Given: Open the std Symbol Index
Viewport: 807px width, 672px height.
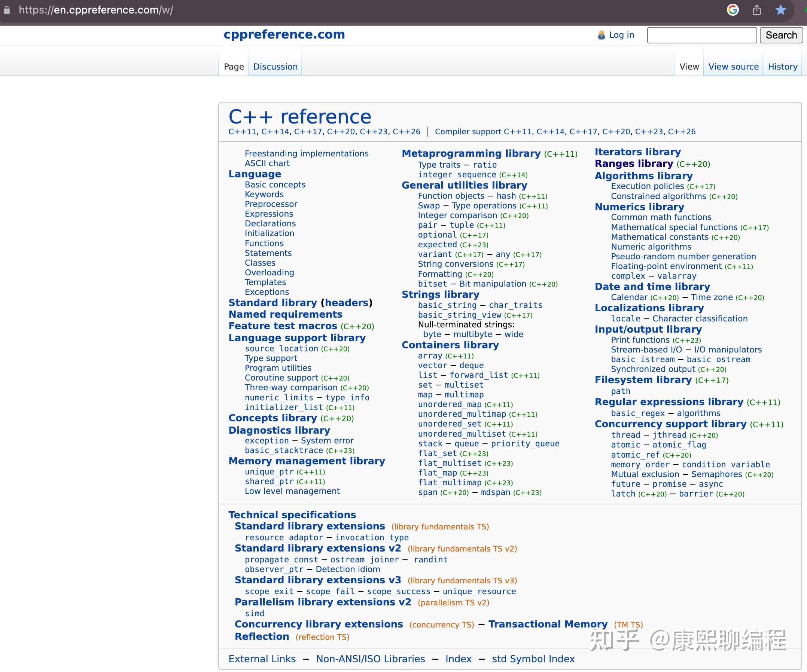Looking at the screenshot, I should click(533, 659).
